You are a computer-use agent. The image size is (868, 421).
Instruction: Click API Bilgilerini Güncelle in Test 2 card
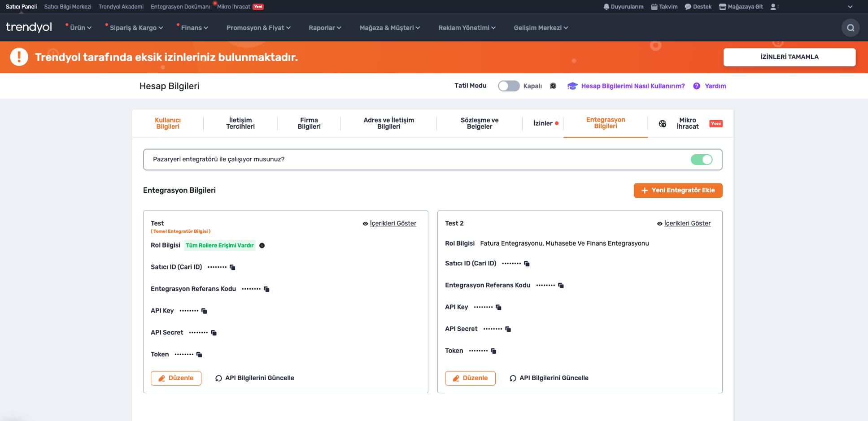[x=549, y=378]
